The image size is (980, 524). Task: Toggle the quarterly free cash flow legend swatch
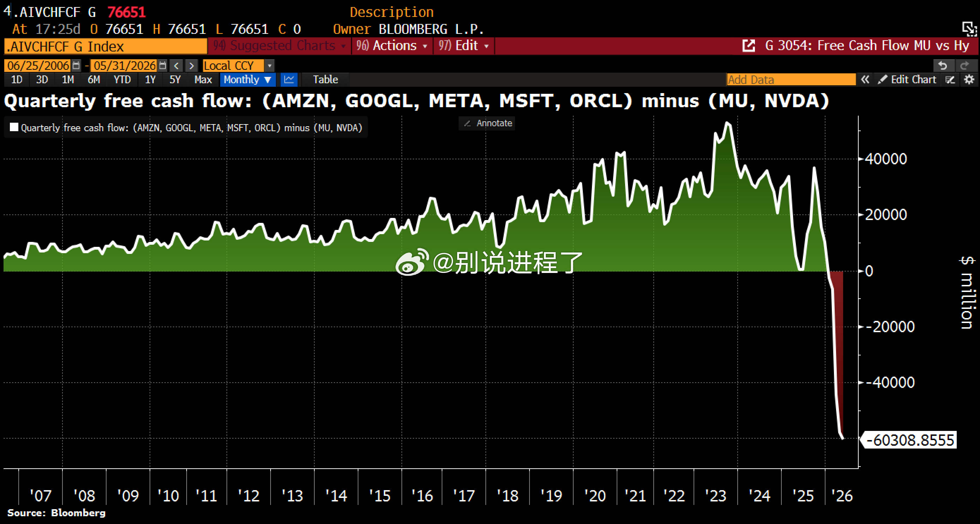pyautogui.click(x=14, y=127)
